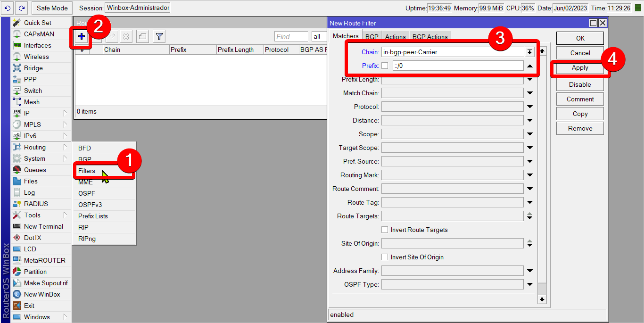Open CAPsMAN sidebar item

click(x=41, y=34)
